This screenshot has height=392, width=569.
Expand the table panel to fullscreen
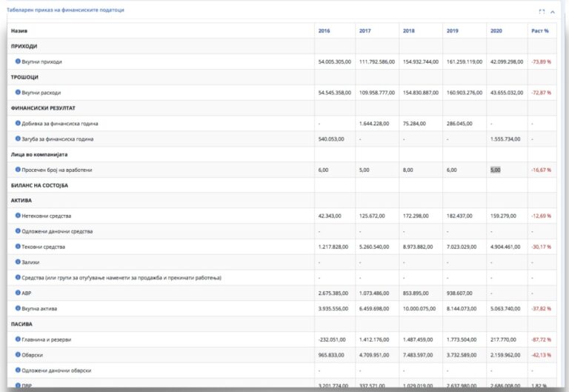(x=542, y=12)
